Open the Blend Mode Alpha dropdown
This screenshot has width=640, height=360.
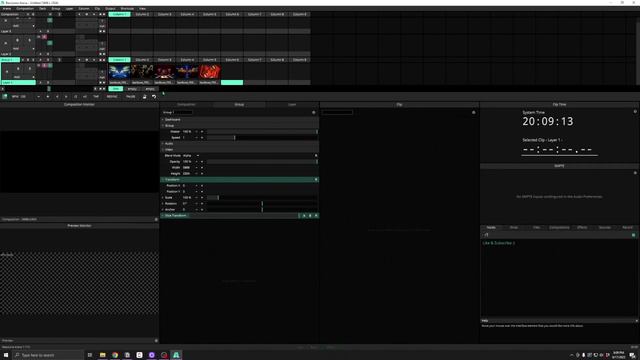click(191, 156)
